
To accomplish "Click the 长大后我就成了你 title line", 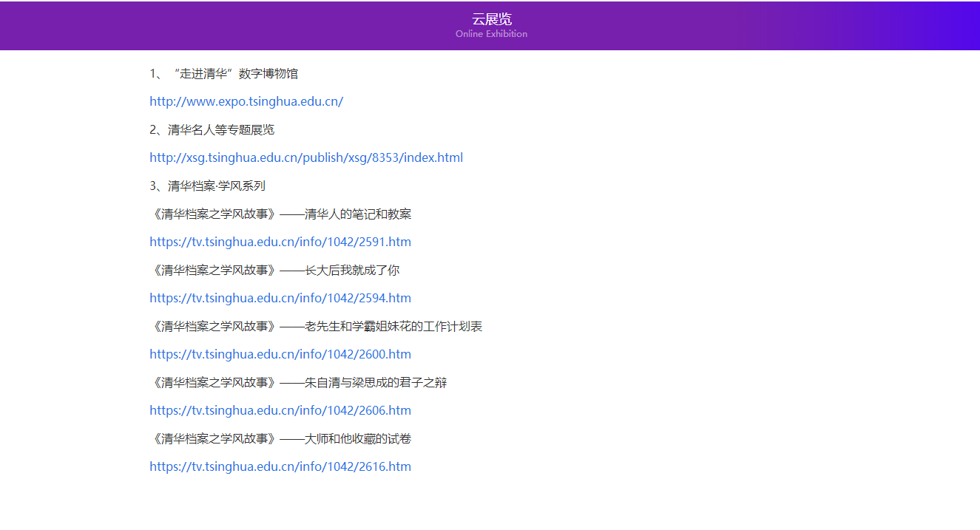I will coord(274,271).
